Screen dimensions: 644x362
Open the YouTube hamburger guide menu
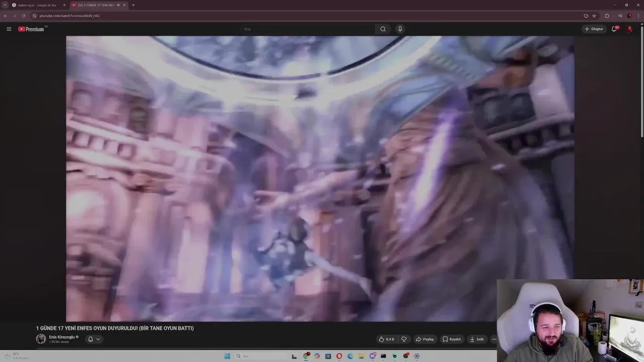click(x=9, y=29)
